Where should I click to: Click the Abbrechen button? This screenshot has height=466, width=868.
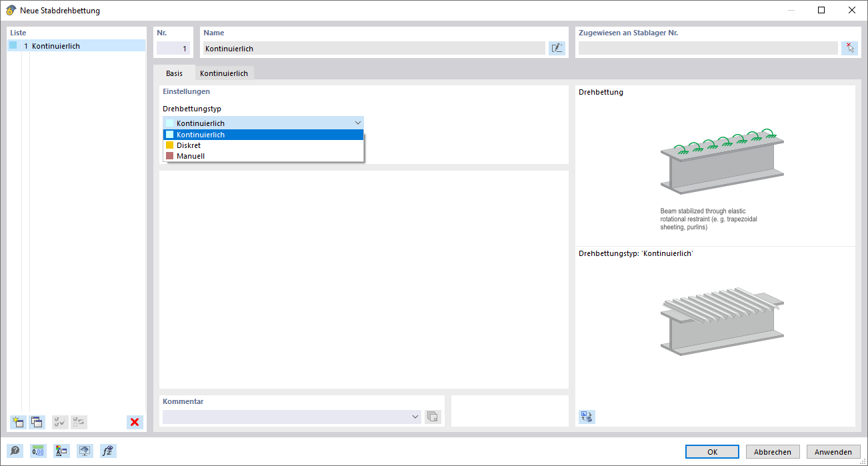click(773, 451)
